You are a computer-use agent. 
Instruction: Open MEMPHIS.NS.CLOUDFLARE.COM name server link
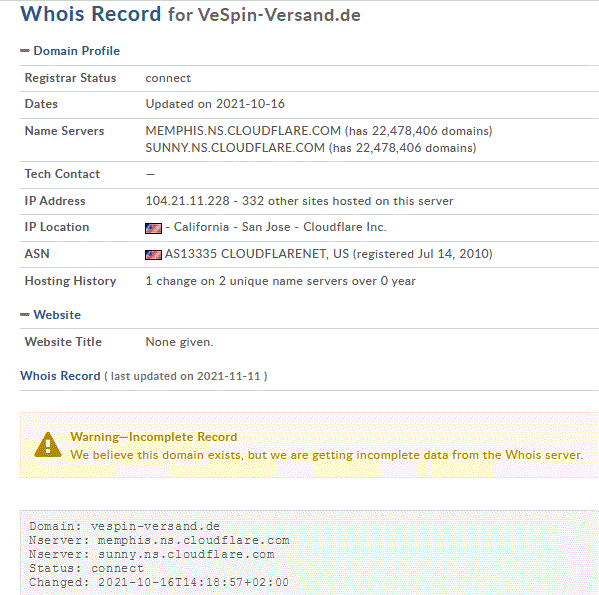243,131
